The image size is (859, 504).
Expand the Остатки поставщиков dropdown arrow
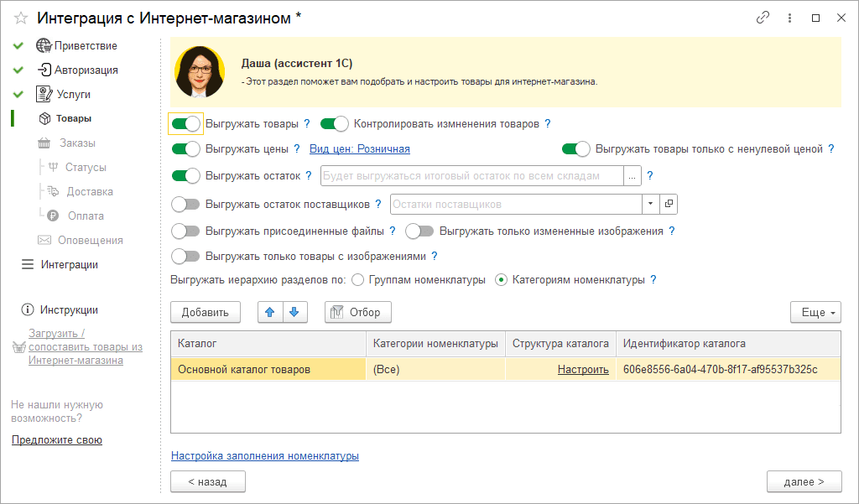tap(651, 204)
